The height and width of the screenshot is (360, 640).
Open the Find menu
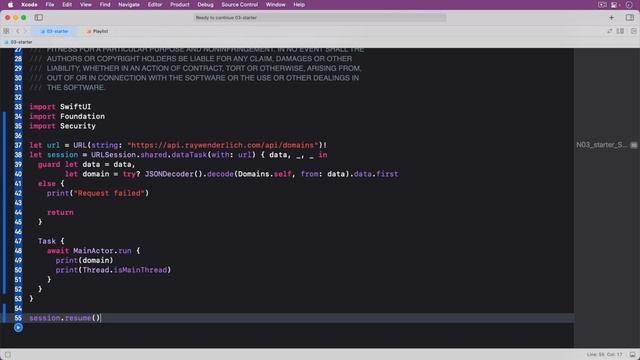click(x=105, y=4)
